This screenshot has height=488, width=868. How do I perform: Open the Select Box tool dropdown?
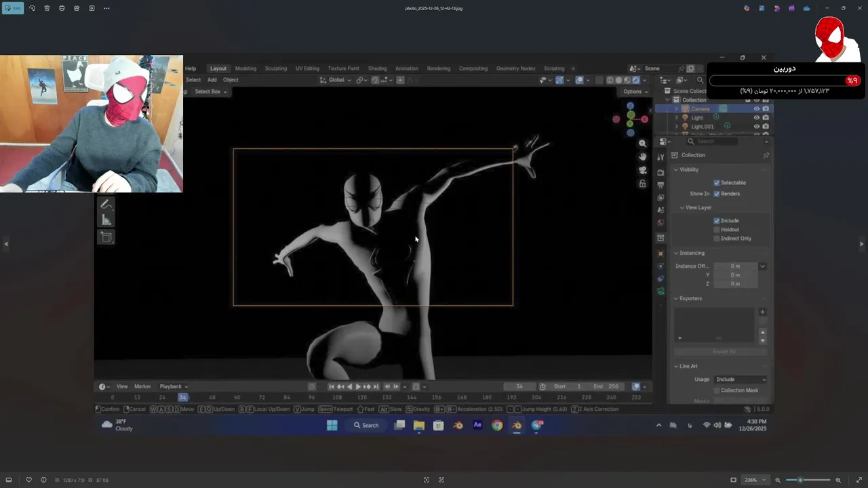tap(211, 91)
